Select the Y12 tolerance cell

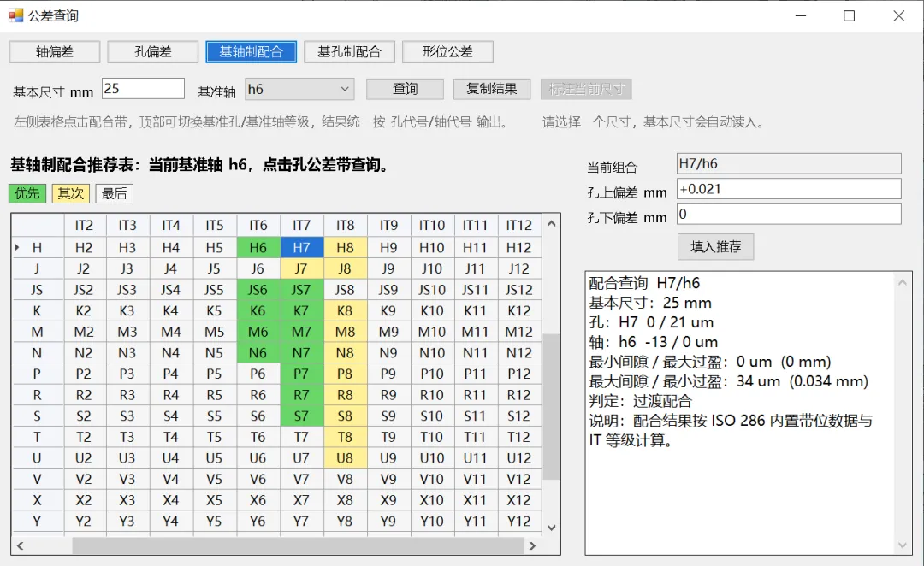[519, 522]
